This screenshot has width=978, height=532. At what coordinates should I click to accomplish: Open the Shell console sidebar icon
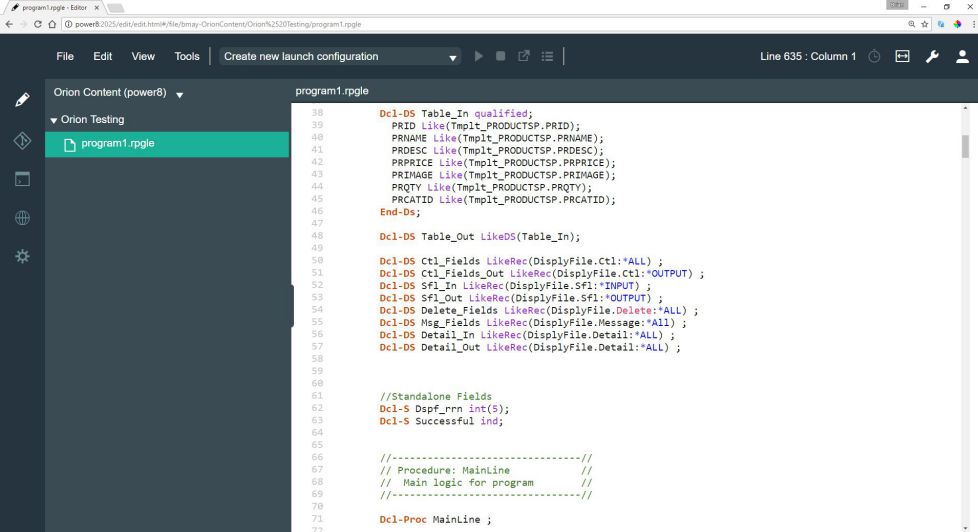pyautogui.click(x=22, y=179)
